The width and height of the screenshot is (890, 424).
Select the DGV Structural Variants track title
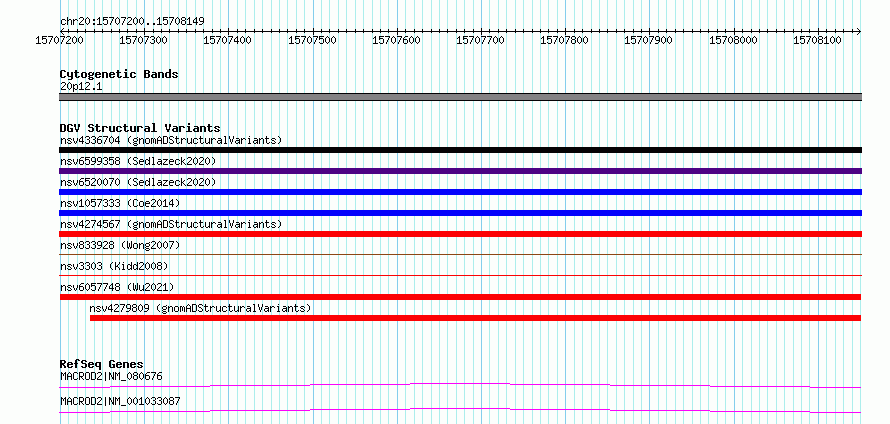pos(140,128)
